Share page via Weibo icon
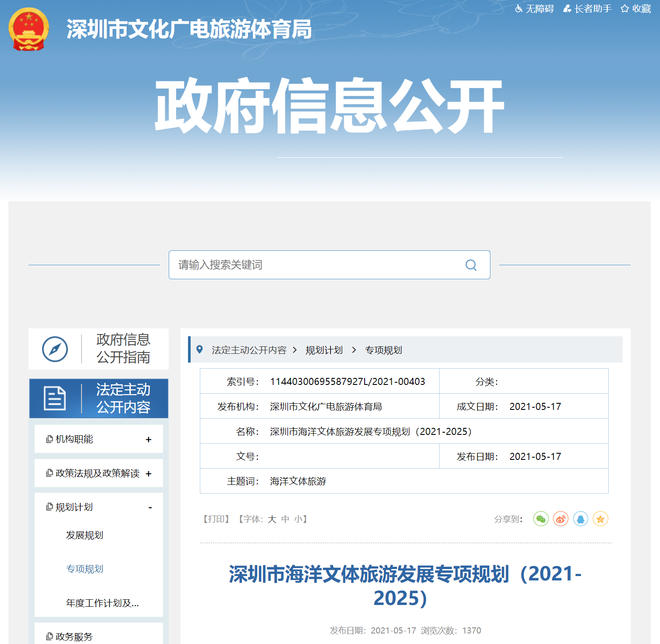 click(x=561, y=519)
